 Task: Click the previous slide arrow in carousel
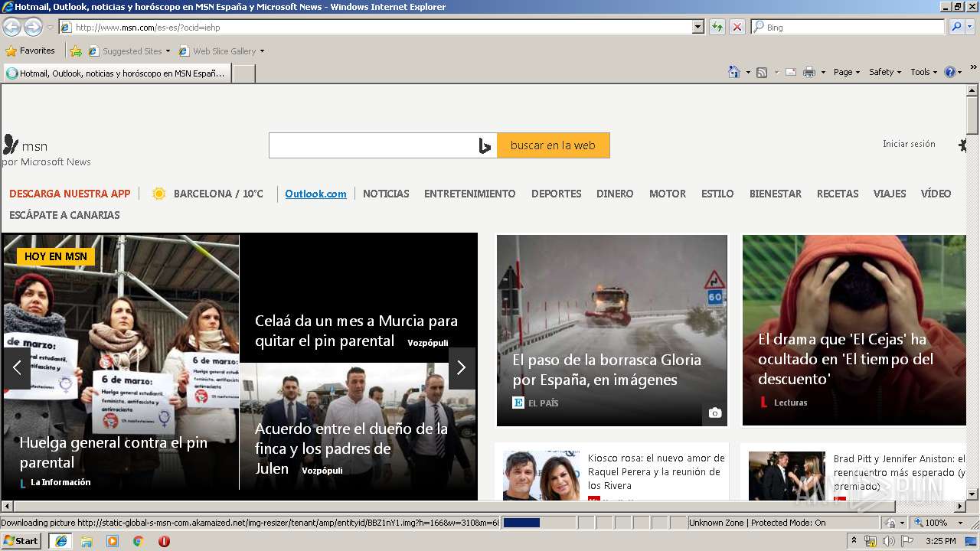point(17,368)
